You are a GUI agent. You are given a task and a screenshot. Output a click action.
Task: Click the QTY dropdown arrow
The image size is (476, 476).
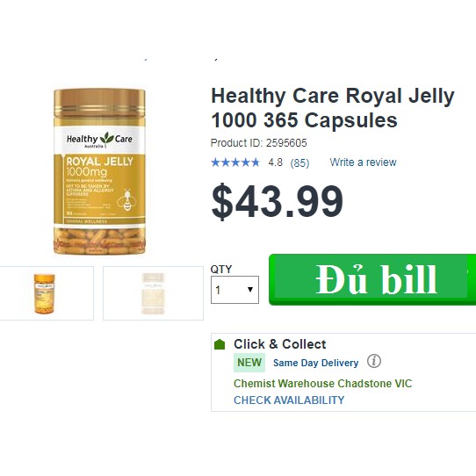(250, 289)
